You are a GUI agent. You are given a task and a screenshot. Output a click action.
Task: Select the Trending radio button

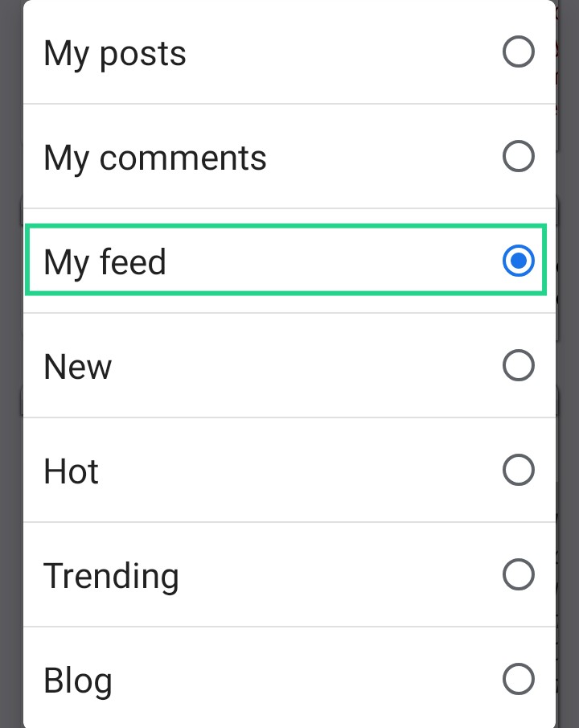[518, 575]
